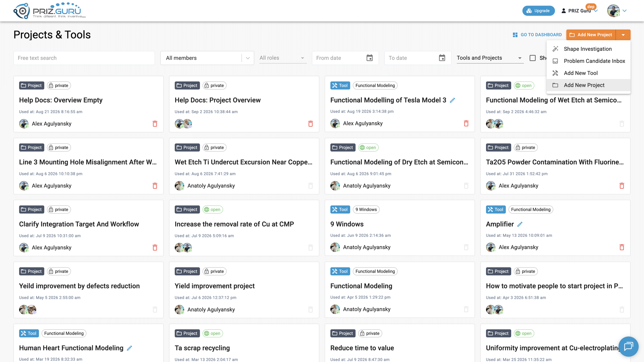
Task: Delete Line 3 Mounting Hole Misalignment project
Action: pos(155,186)
